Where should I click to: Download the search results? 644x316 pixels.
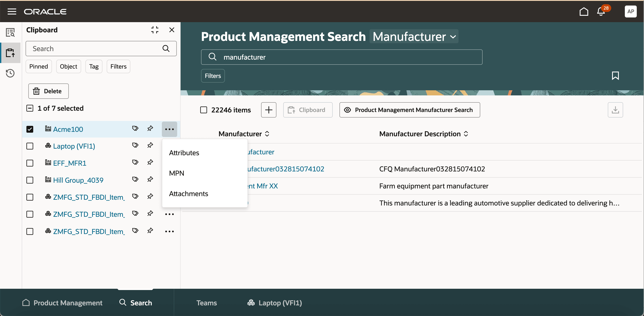click(615, 110)
